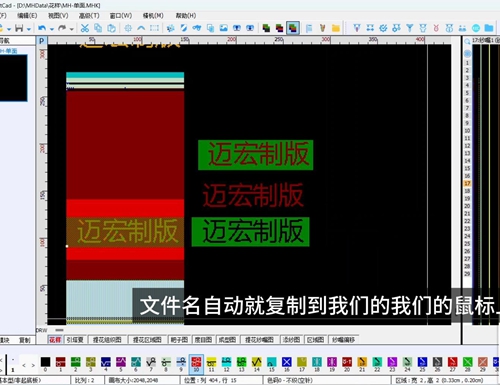Screen dimensions: 500x385
Task: Click the rectangular selection tool icon
Action: (154, 28)
